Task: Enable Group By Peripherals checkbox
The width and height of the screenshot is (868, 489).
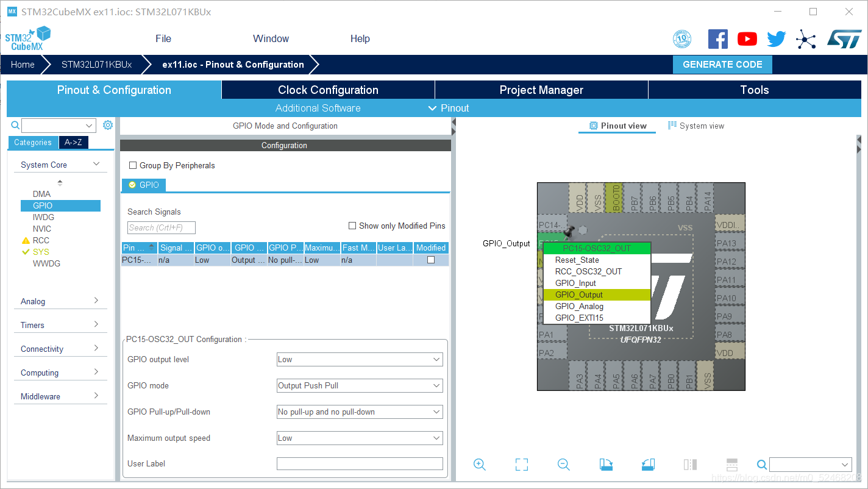Action: pyautogui.click(x=133, y=165)
